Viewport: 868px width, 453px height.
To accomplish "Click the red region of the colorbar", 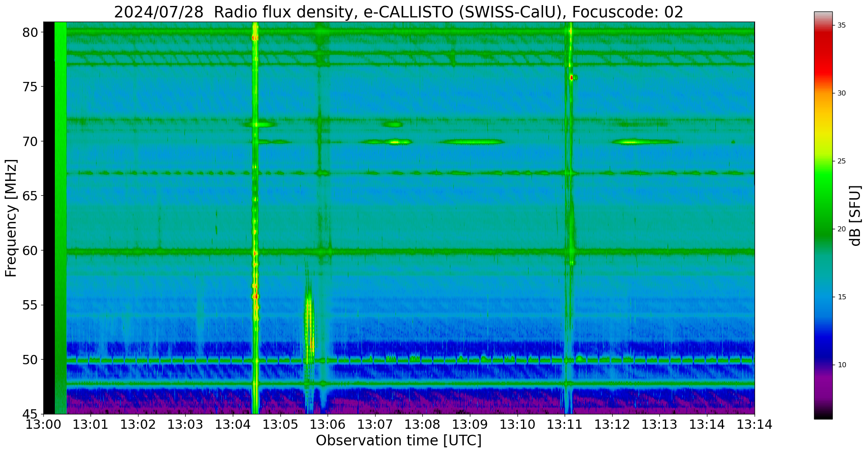I will pos(823,55).
